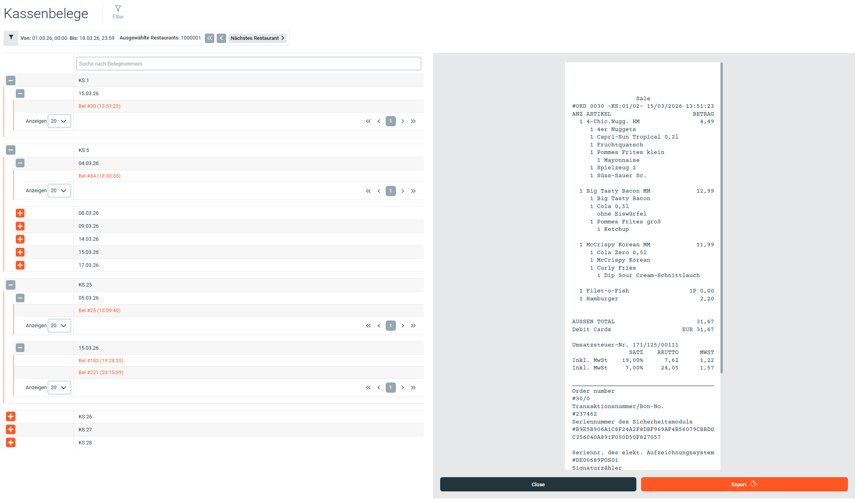Image resolution: width=859 pixels, height=504 pixels.
Task: Expand the 17.03.26 date row
Action: pyautogui.click(x=20, y=265)
